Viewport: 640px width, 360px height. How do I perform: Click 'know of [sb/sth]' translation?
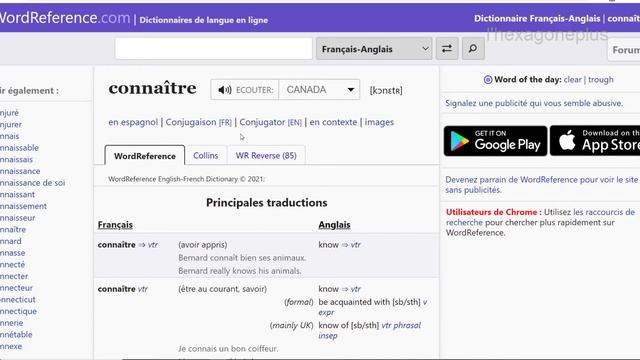[349, 325]
